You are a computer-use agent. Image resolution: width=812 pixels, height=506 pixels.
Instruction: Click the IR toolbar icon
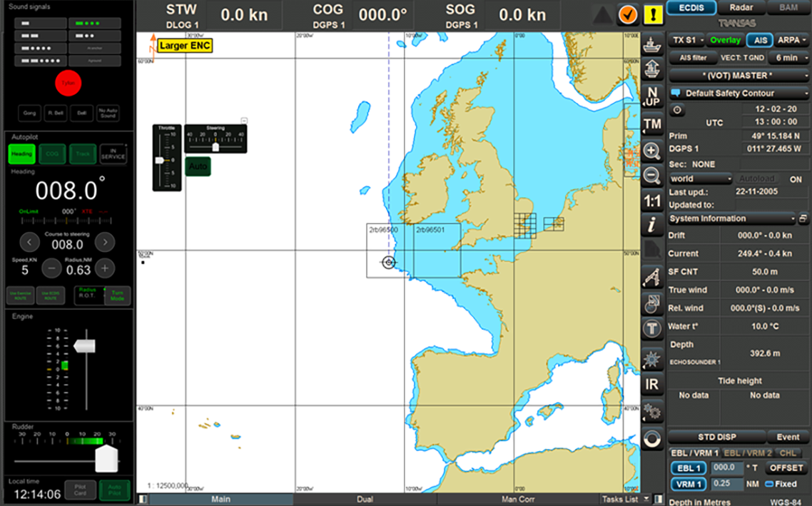pyautogui.click(x=651, y=384)
